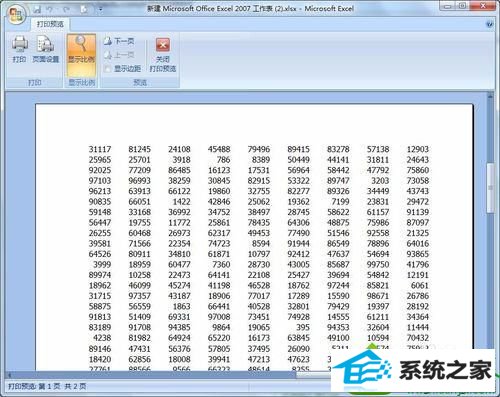Click the value 37495 in the preview
This screenshot has width=500, height=397.
point(259,349)
